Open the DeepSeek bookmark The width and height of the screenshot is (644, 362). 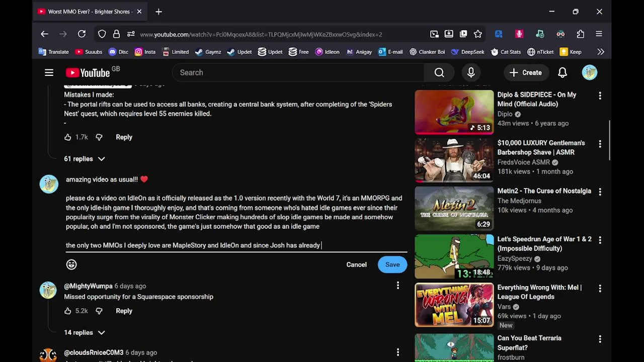[x=467, y=52]
